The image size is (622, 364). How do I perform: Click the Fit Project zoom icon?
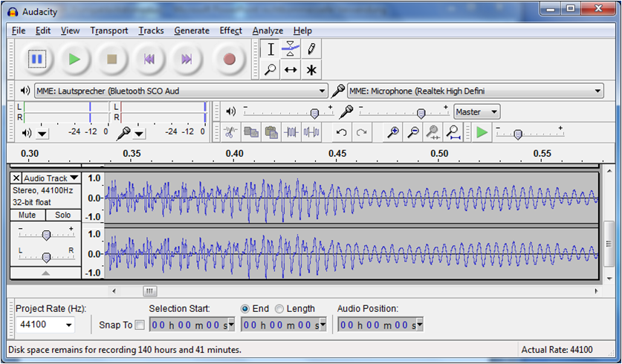pos(453,132)
